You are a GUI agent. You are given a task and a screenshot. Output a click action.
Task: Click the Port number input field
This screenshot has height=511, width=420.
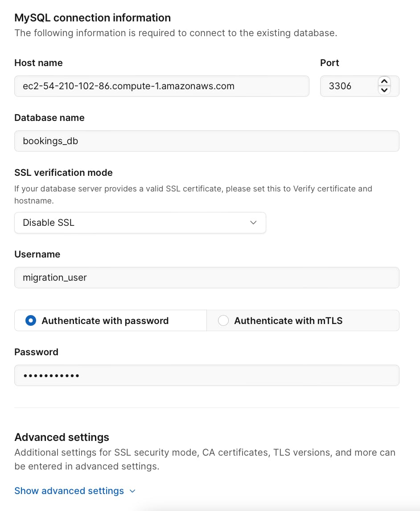pos(348,86)
